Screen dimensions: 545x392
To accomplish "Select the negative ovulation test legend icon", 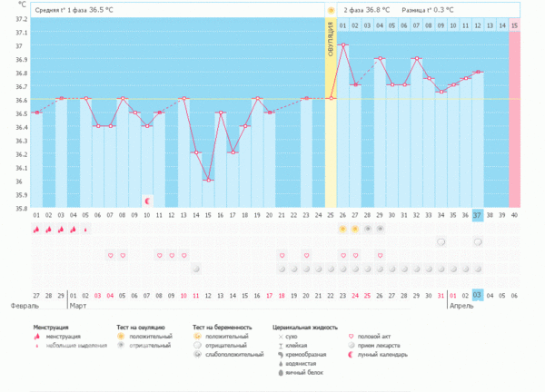I will point(120,345).
